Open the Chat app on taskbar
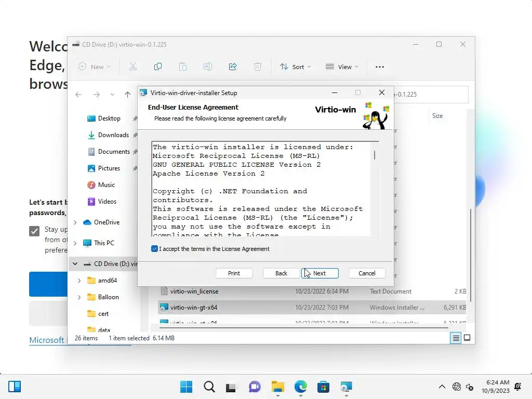Image resolution: width=532 pixels, height=399 pixels. [x=255, y=387]
